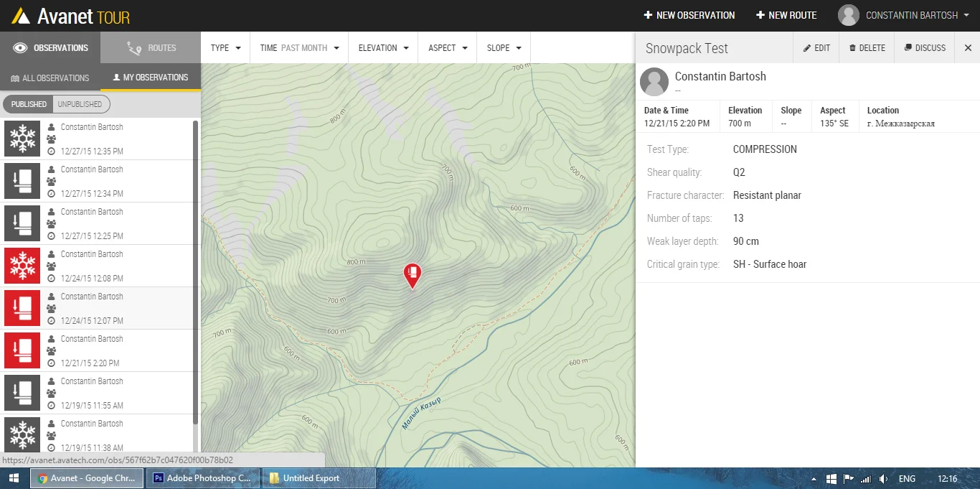Switch to Avanet Google Chrome taskbar item
Screen dimensions: 980x489
point(87,478)
